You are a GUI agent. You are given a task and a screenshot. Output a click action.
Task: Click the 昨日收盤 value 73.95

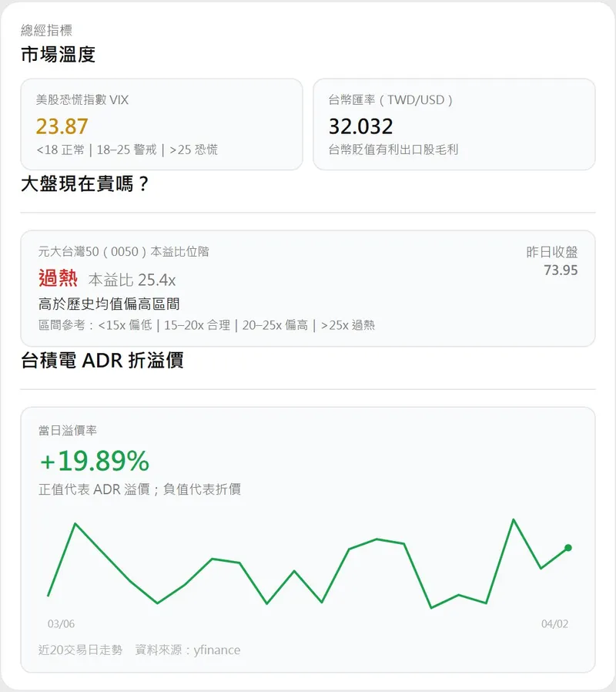click(x=560, y=270)
